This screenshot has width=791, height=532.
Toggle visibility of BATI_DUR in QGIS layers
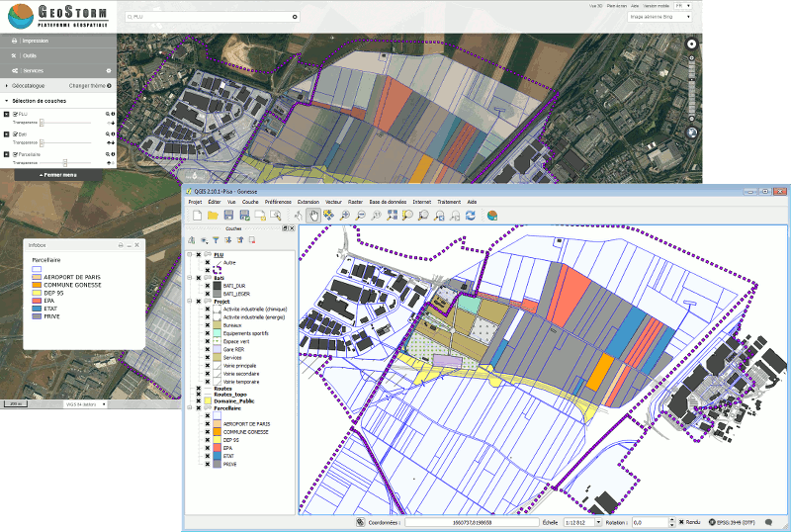coord(208,286)
